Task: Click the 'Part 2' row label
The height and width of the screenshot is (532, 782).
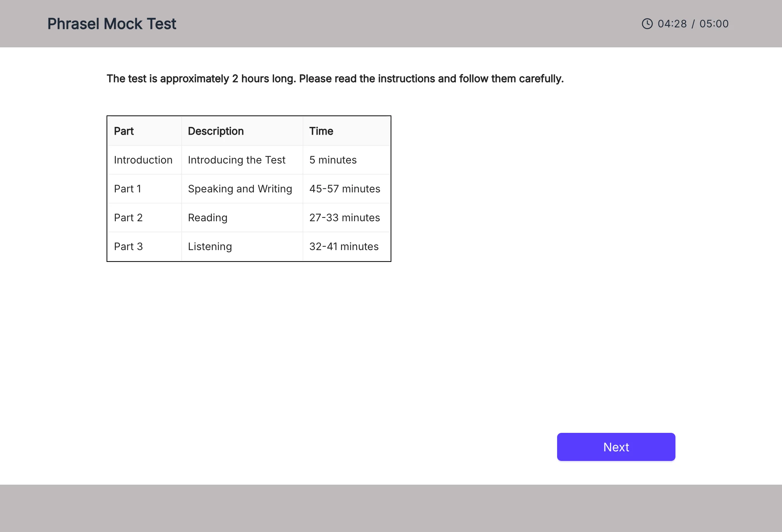Action: coord(144,218)
